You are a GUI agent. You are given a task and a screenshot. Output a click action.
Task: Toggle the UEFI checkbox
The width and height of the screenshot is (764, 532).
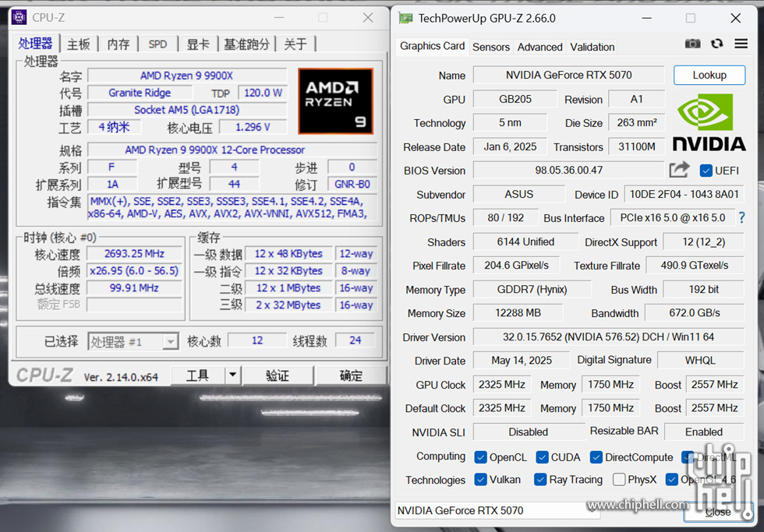pyautogui.click(x=706, y=171)
